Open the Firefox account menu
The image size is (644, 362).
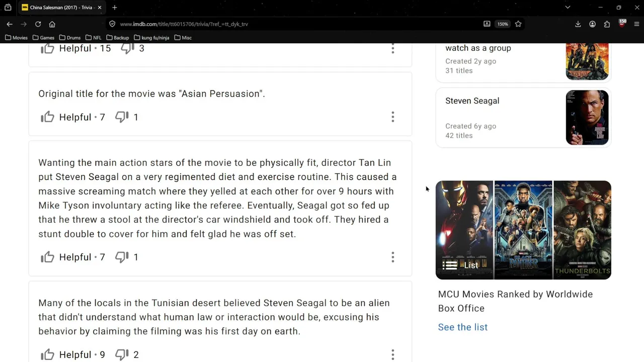point(593,24)
